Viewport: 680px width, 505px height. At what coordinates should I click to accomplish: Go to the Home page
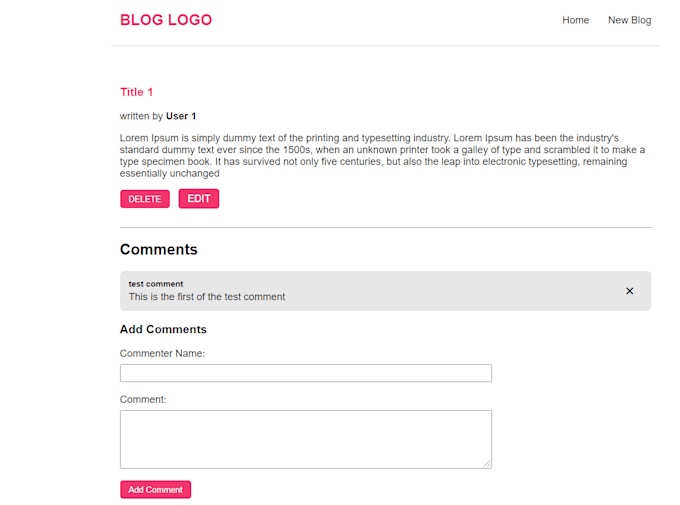point(575,20)
